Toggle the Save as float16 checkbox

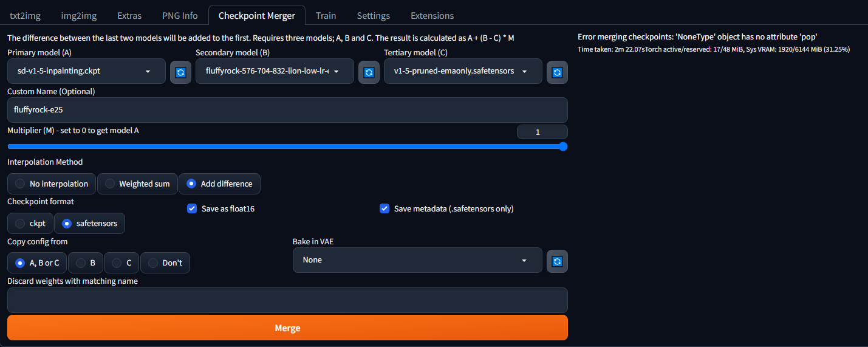click(x=192, y=208)
